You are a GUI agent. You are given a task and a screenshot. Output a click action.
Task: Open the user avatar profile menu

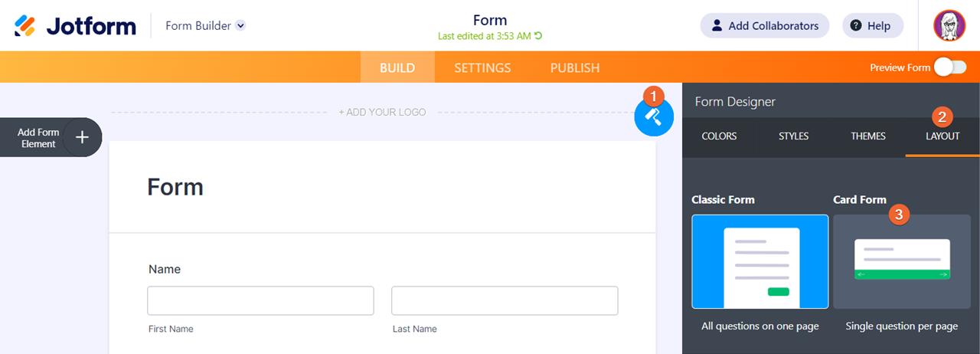click(x=949, y=25)
